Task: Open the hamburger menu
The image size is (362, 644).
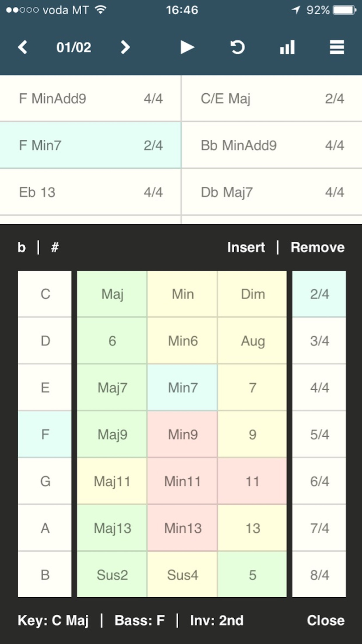Action: click(x=337, y=47)
